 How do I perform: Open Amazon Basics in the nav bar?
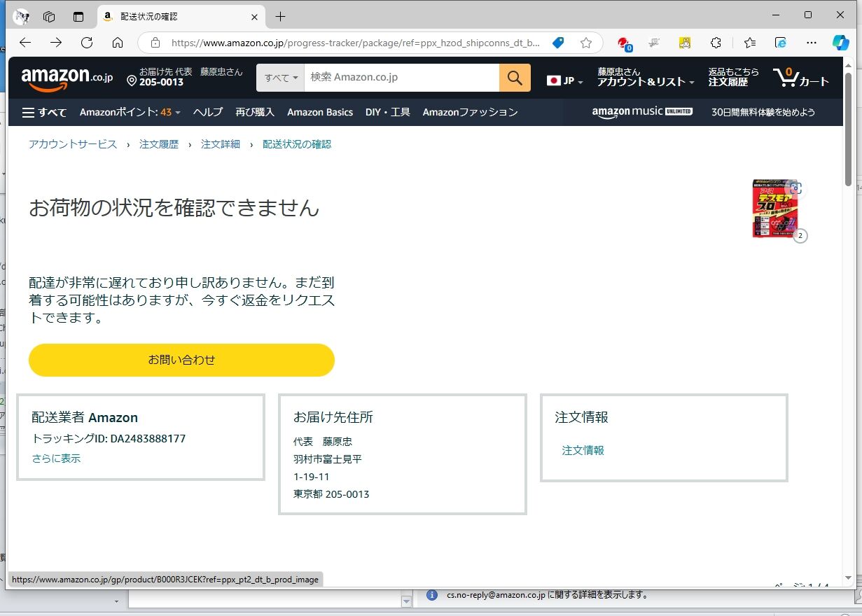(x=320, y=112)
